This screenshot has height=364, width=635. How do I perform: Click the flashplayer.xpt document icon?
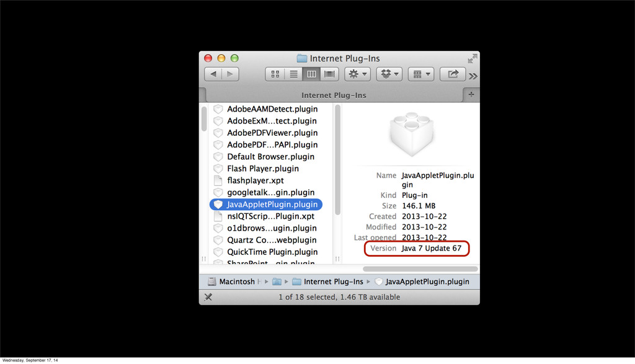point(218,180)
